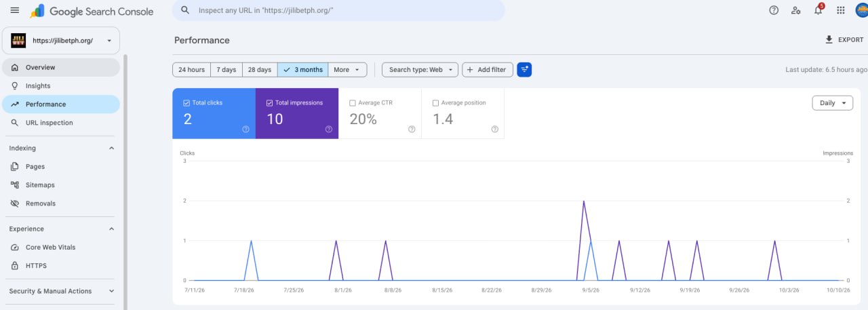868x310 pixels.
Task: Enable Average CTR checkbox
Action: pos(353,103)
